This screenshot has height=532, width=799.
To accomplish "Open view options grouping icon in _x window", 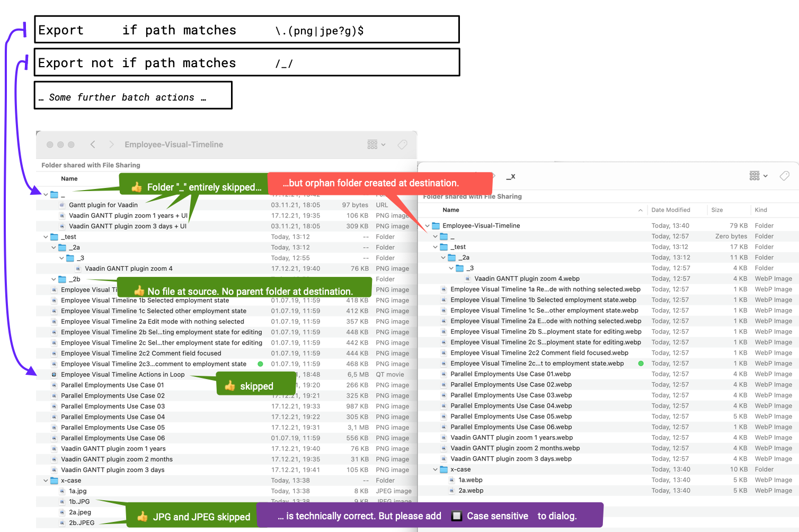I will coord(758,176).
